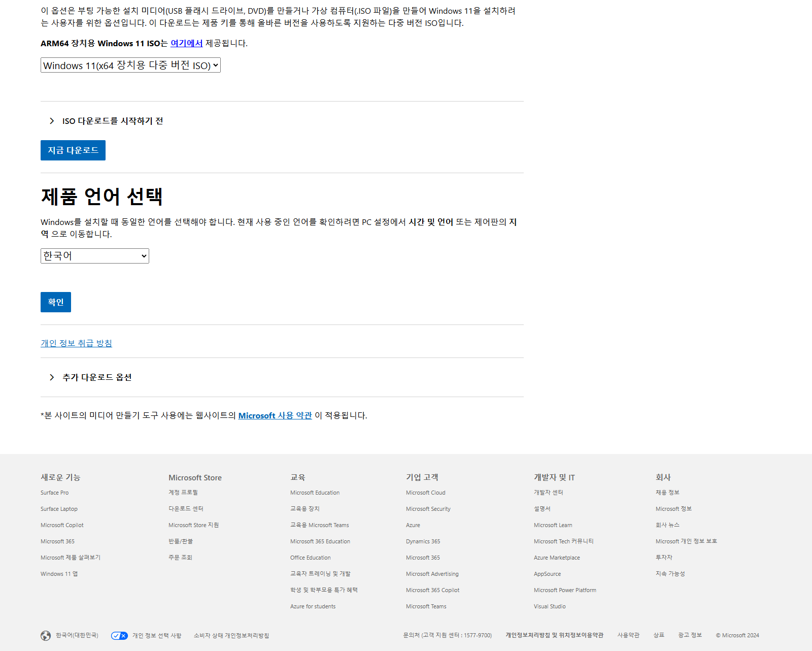Screen dimensions: 812x651
Task: Open 'Microsoft 정보' link
Action: [x=673, y=509]
